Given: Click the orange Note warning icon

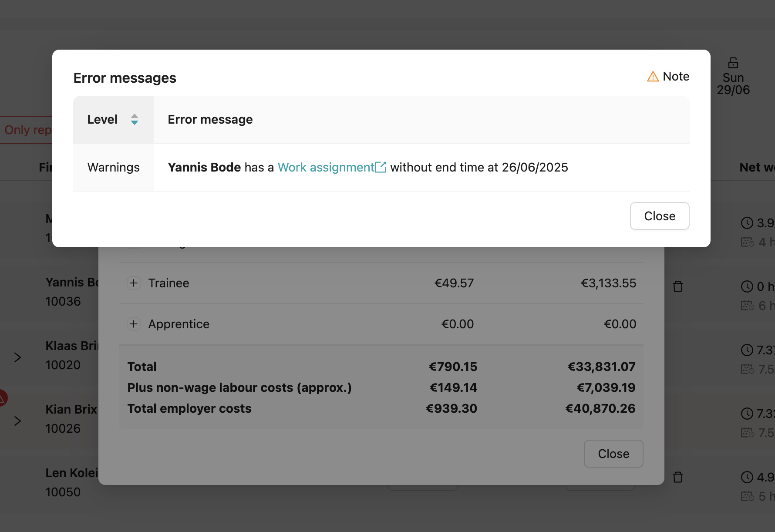Looking at the screenshot, I should tap(653, 77).
